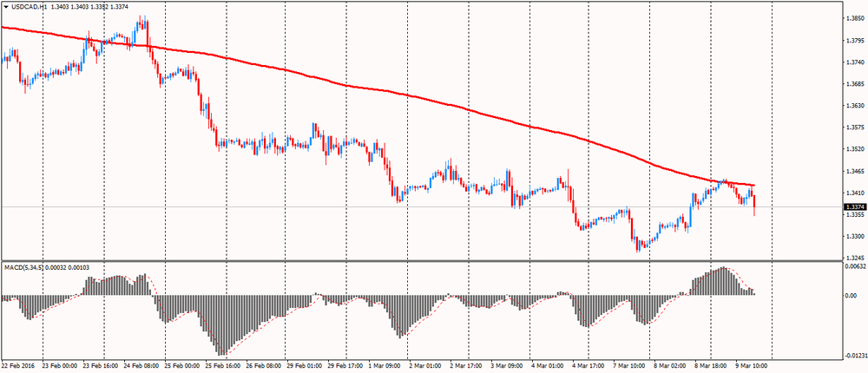This screenshot has width=868, height=373.
Task: Click the MACD scale value 0.00632
Action: pos(857,267)
